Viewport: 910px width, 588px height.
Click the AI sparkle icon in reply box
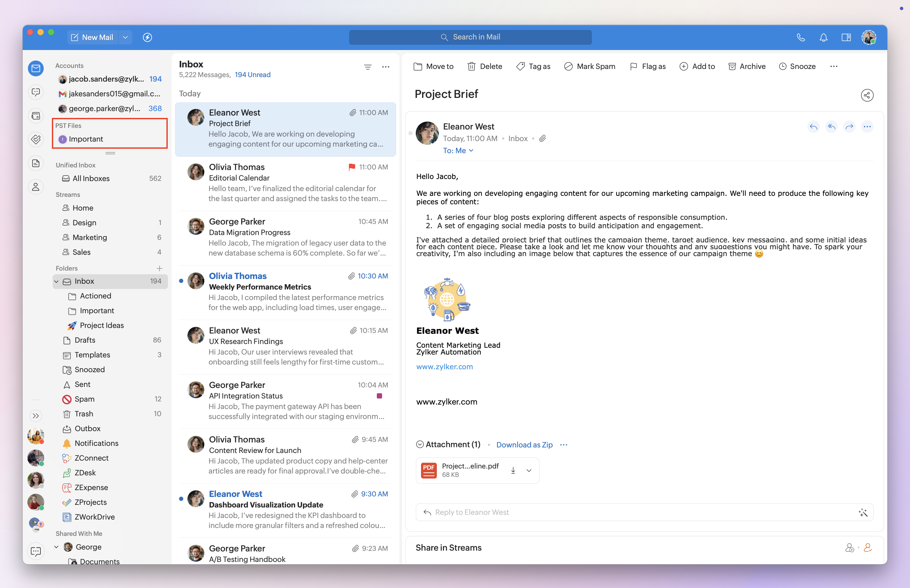[863, 512]
